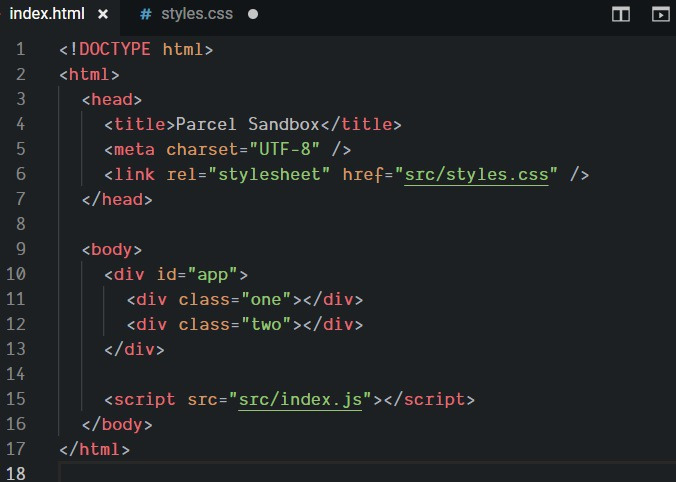
Task: Click the charset attribute
Action: (x=202, y=150)
